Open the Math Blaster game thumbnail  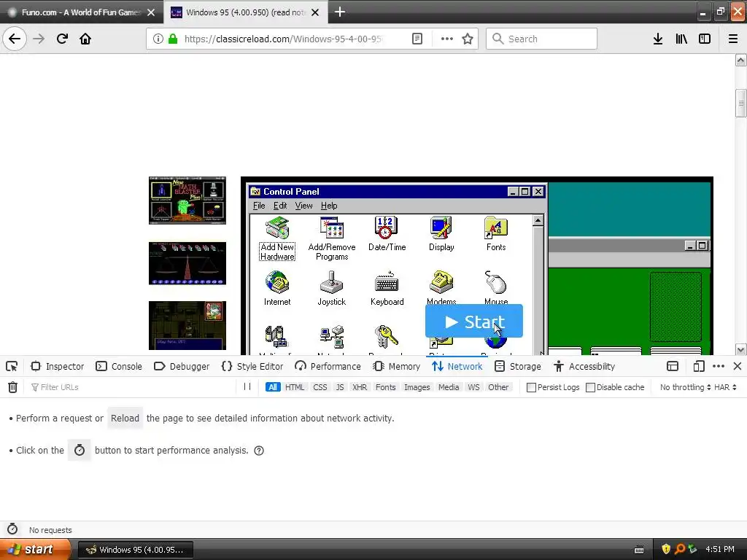pos(187,201)
